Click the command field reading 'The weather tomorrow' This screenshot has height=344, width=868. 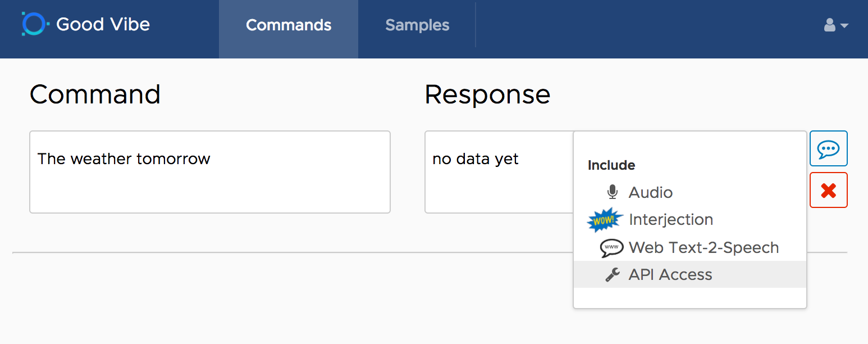tap(209, 171)
